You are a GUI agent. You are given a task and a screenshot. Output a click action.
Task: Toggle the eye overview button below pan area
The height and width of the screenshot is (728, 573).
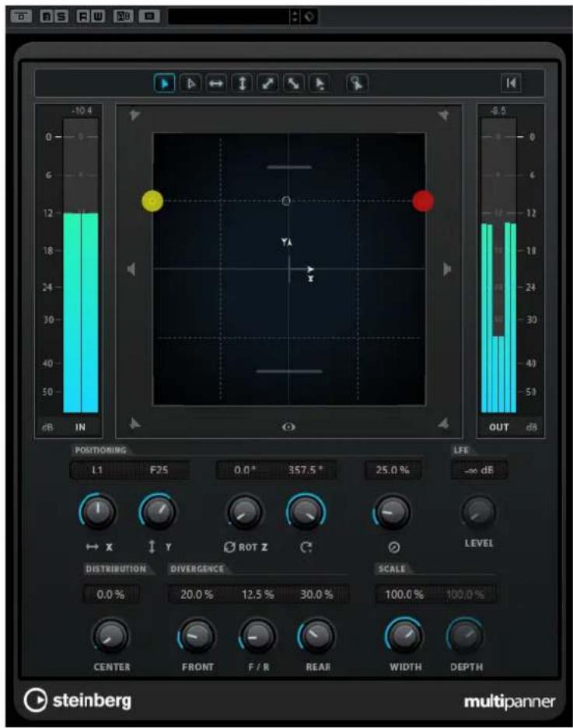pyautogui.click(x=288, y=427)
